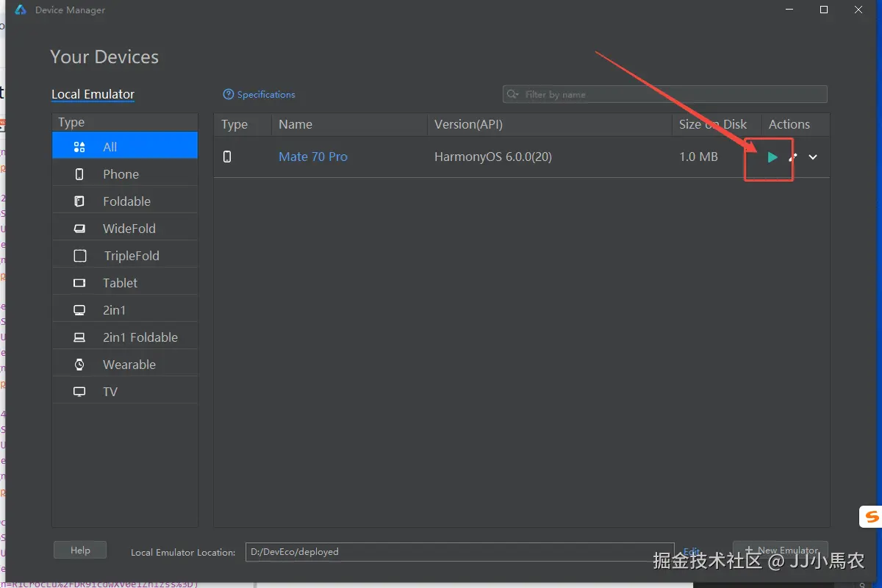Select the Phone device type

[x=125, y=174]
